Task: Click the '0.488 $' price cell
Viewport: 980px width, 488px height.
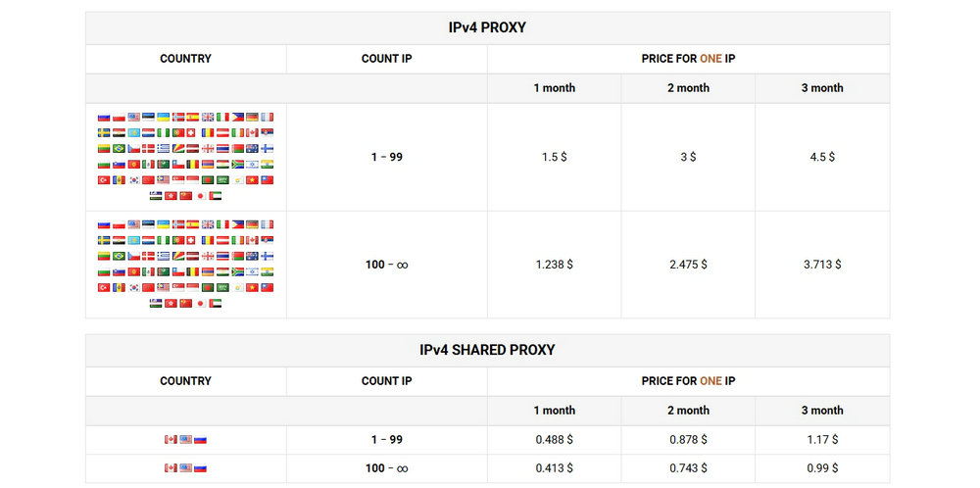Action: point(555,439)
